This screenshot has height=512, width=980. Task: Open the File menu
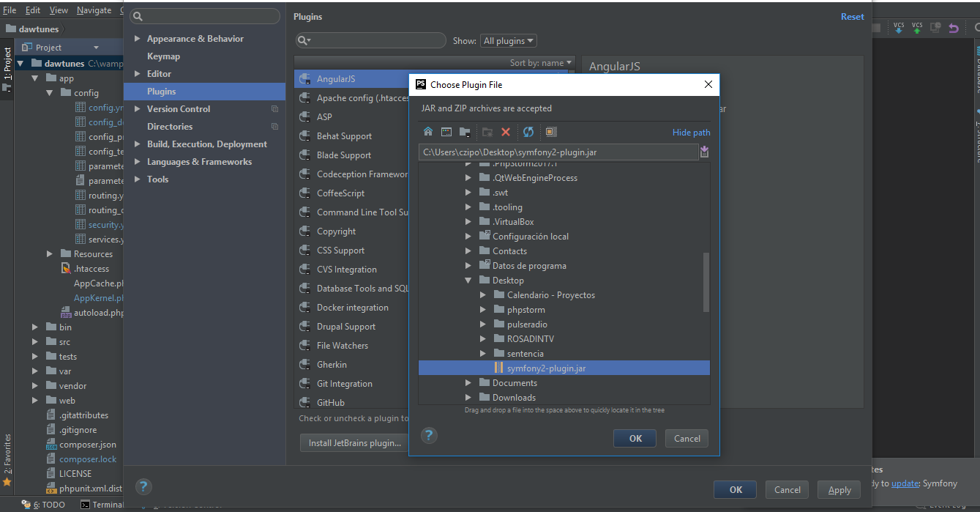[10, 10]
